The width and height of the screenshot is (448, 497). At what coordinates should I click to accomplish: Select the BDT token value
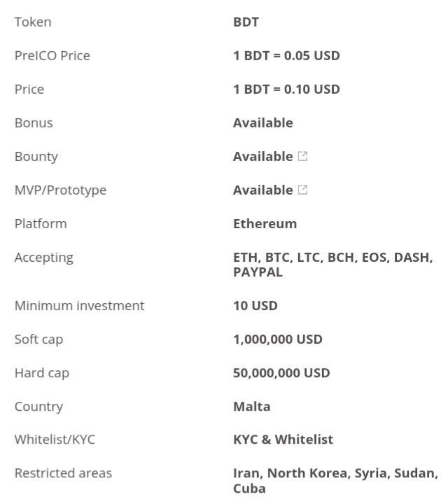click(x=246, y=22)
